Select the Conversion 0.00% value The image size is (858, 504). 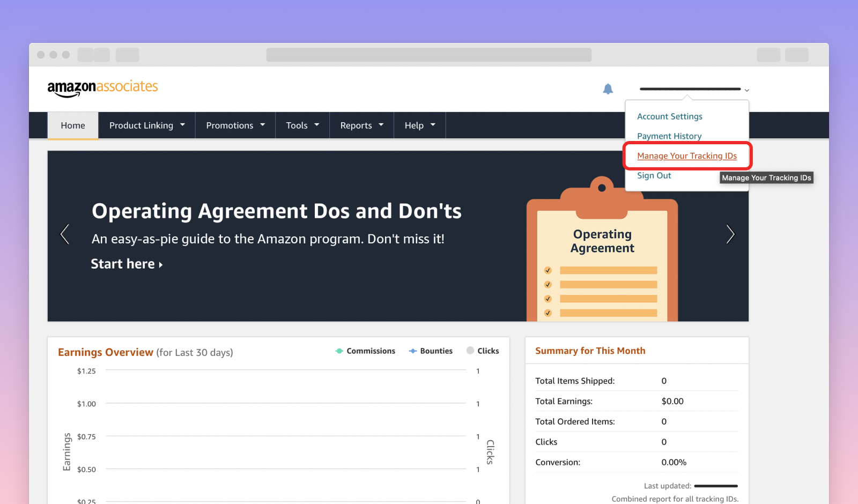click(674, 462)
